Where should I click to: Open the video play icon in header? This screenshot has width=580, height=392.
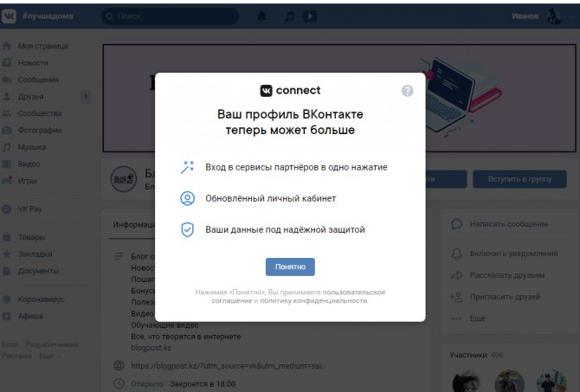[310, 16]
